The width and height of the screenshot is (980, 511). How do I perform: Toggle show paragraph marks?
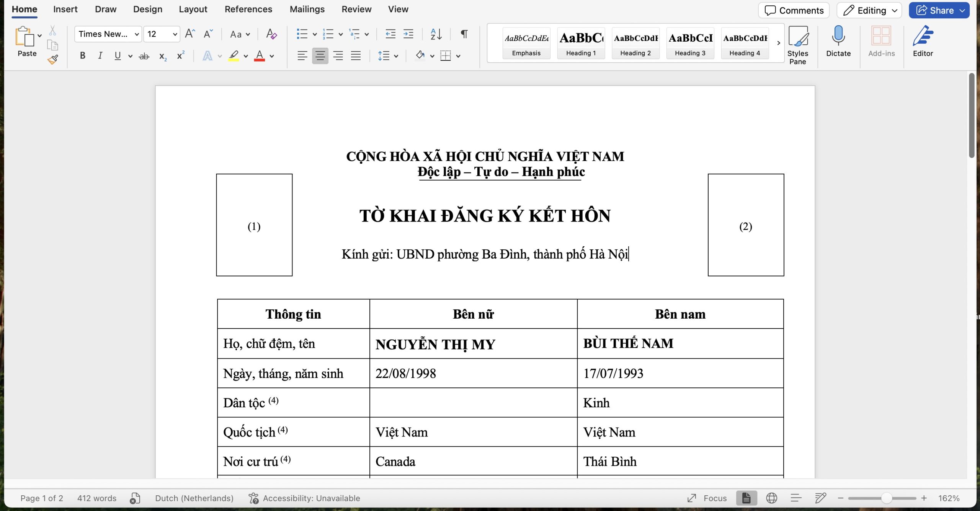pyautogui.click(x=464, y=34)
